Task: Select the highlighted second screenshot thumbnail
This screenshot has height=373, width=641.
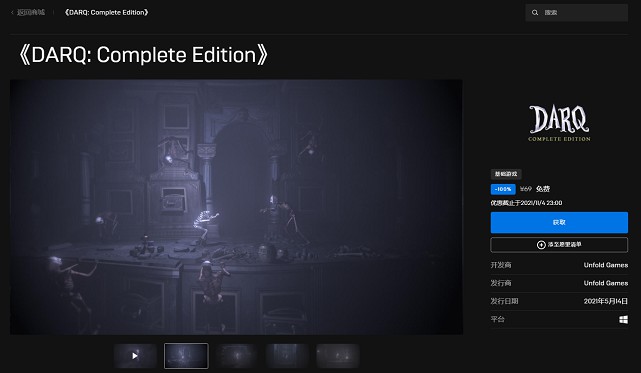Action: (x=186, y=356)
